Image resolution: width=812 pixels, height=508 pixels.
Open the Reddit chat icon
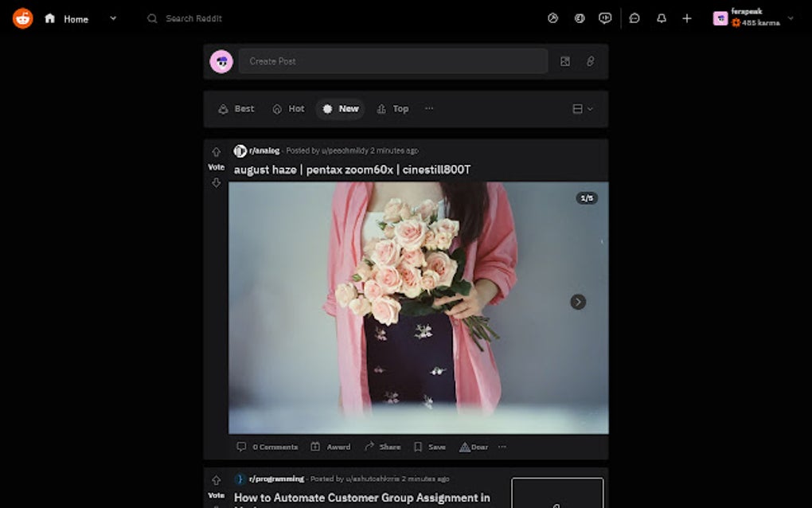coord(634,18)
